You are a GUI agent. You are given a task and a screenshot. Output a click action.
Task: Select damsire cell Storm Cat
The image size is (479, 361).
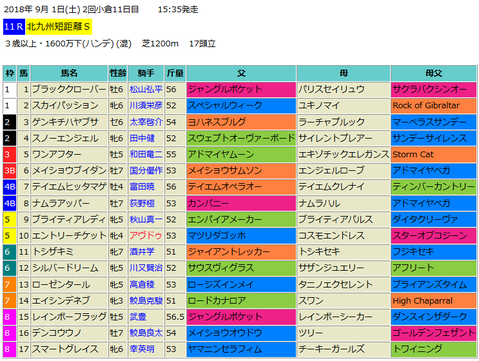point(434,154)
